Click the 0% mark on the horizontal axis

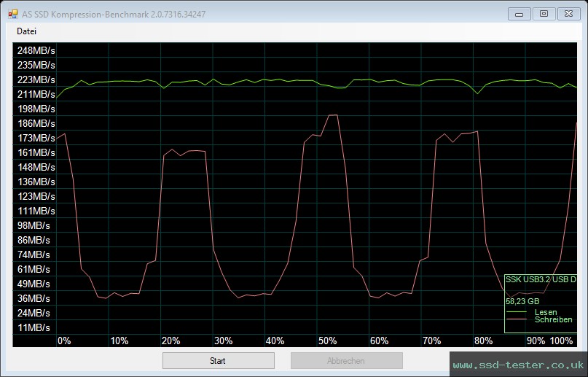click(x=64, y=341)
